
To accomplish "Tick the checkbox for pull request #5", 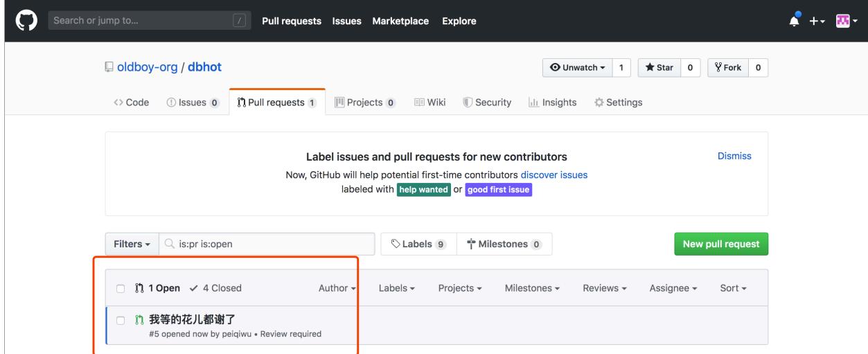I will (121, 321).
